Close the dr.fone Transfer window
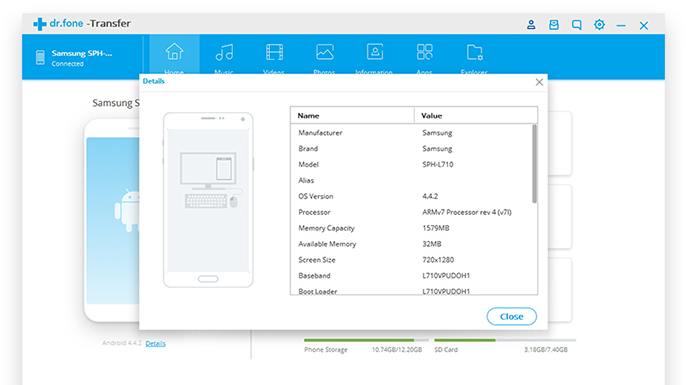This screenshot has width=686, height=385. (644, 25)
